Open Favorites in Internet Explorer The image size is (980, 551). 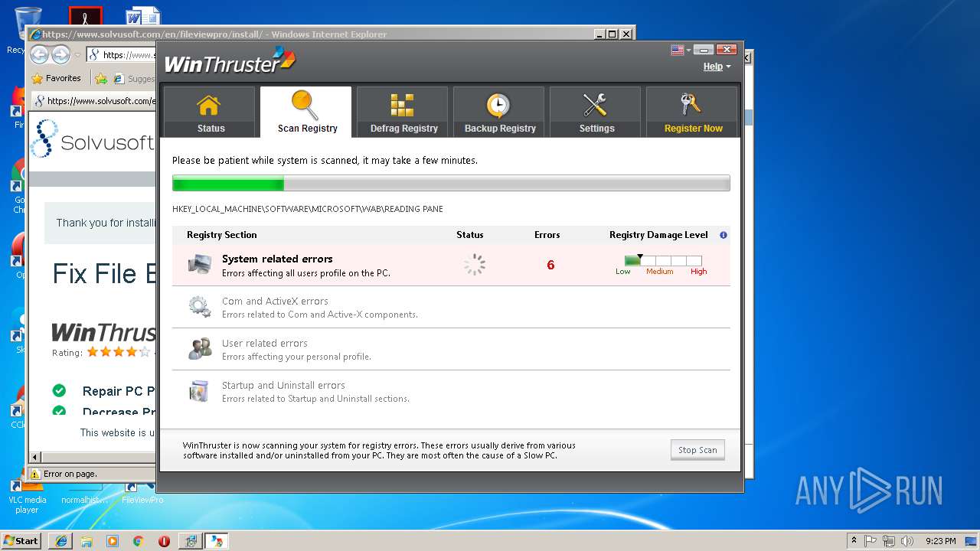56,78
